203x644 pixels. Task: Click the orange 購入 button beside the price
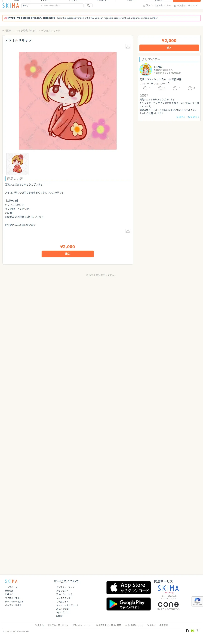(169, 48)
